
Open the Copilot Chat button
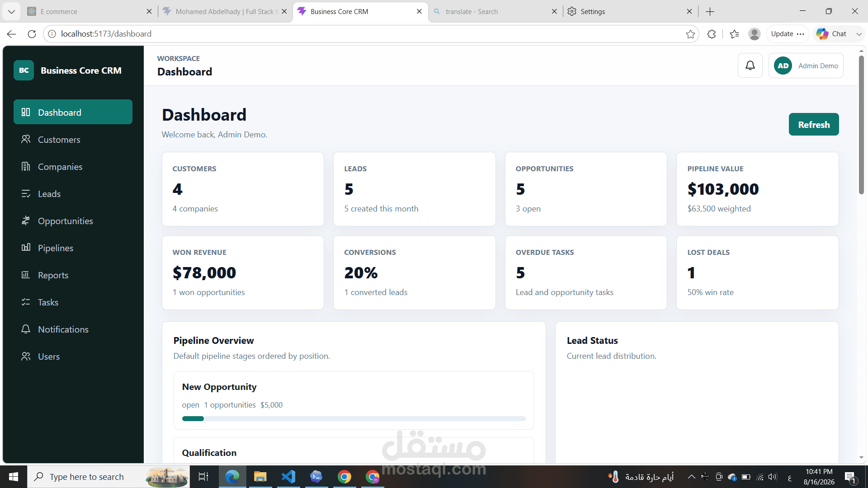tap(832, 34)
